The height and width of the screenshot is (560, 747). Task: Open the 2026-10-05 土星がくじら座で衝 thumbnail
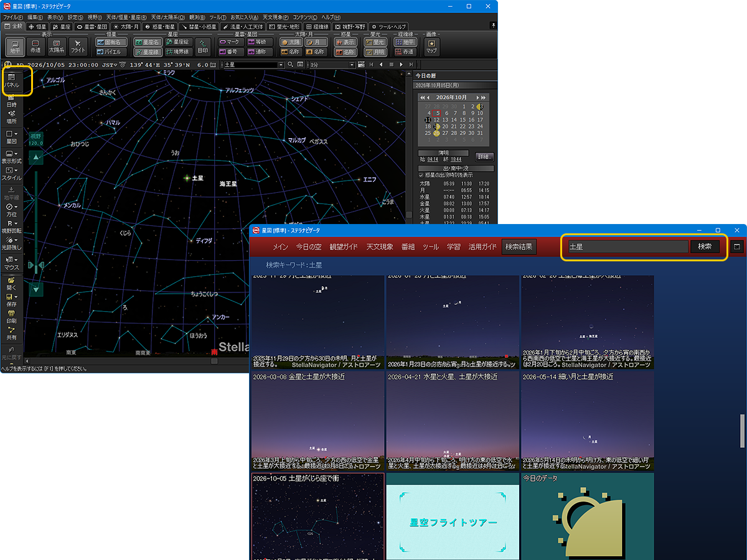tap(318, 516)
